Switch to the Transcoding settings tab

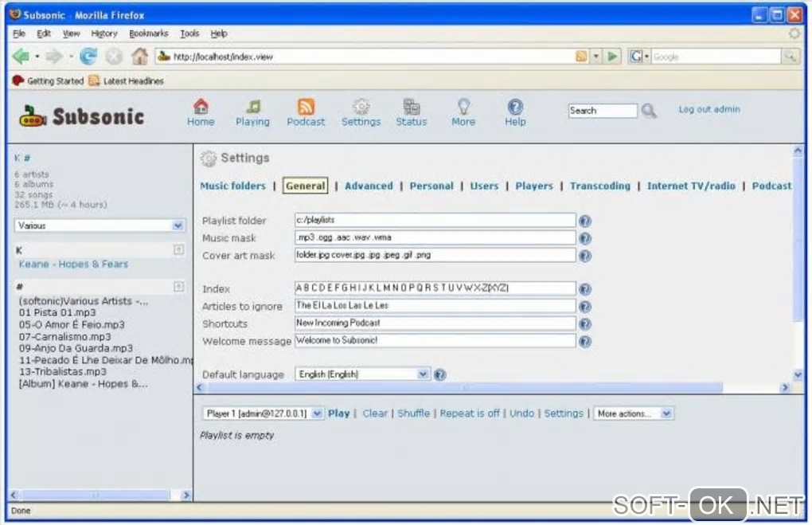pyautogui.click(x=600, y=186)
